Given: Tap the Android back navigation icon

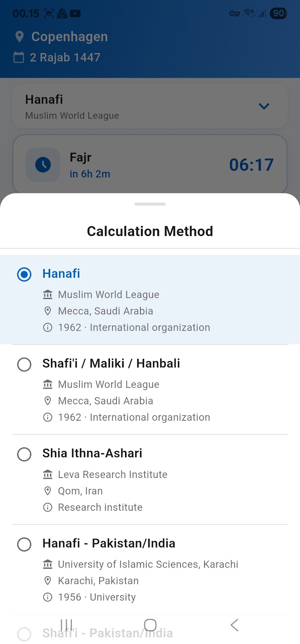Looking at the screenshot, I should point(234,625).
